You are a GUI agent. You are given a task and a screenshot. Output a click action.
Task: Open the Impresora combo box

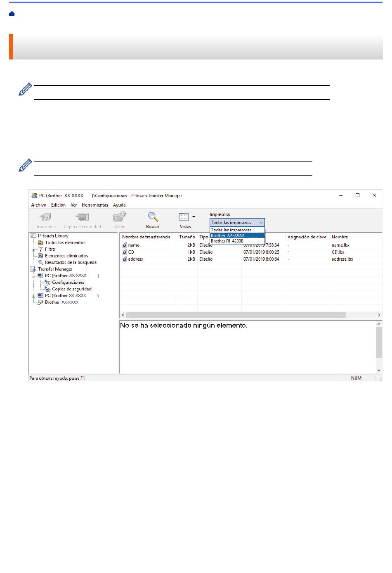point(237,222)
